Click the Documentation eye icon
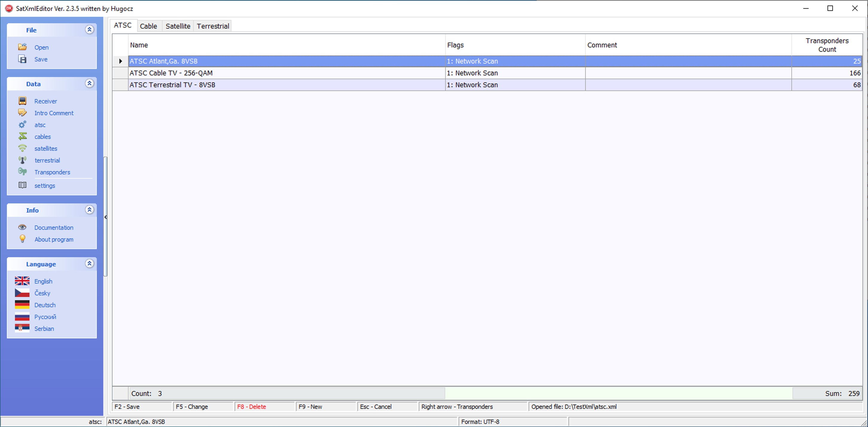 pos(22,227)
